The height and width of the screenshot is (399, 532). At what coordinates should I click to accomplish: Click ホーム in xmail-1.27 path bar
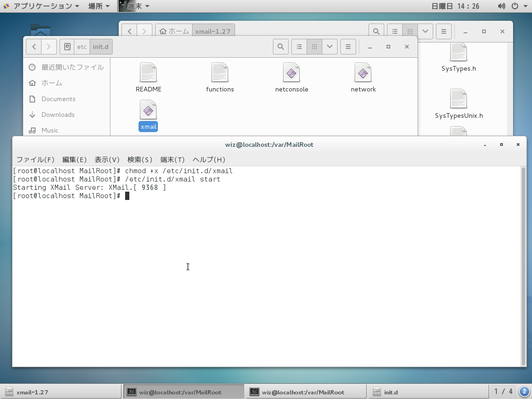pos(174,31)
